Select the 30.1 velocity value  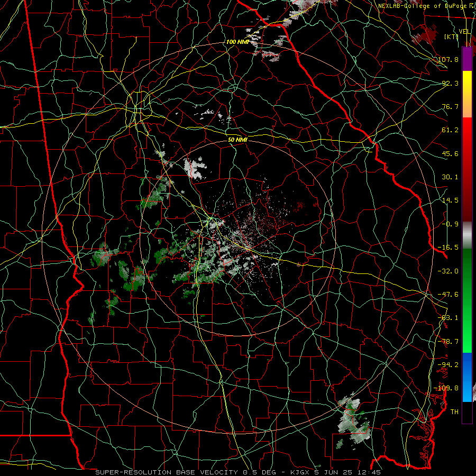click(451, 177)
